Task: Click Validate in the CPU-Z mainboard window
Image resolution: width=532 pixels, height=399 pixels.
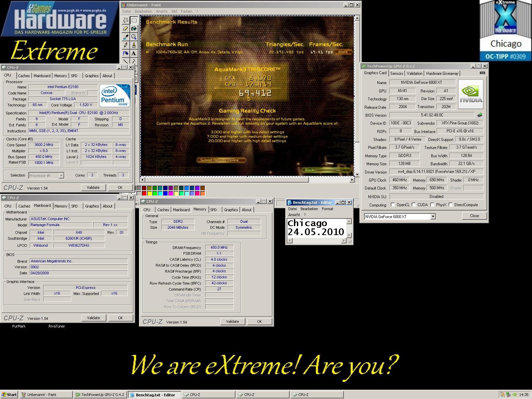Action: [x=93, y=318]
